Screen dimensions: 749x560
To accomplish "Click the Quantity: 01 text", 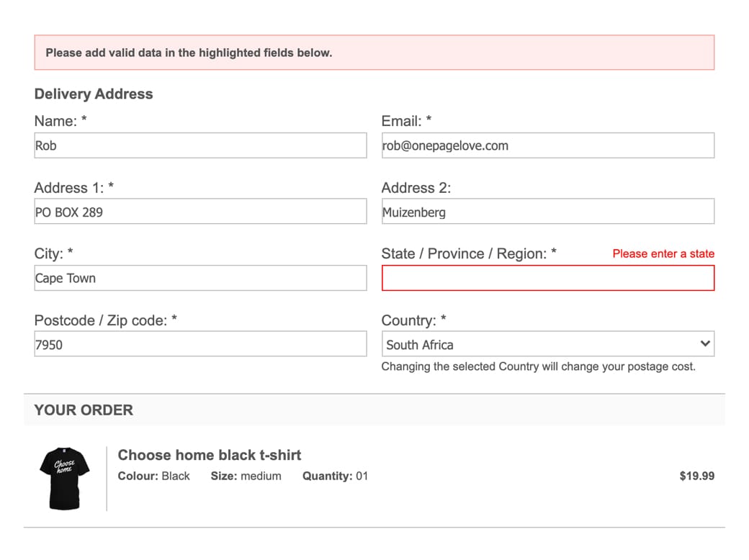I will 335,476.
